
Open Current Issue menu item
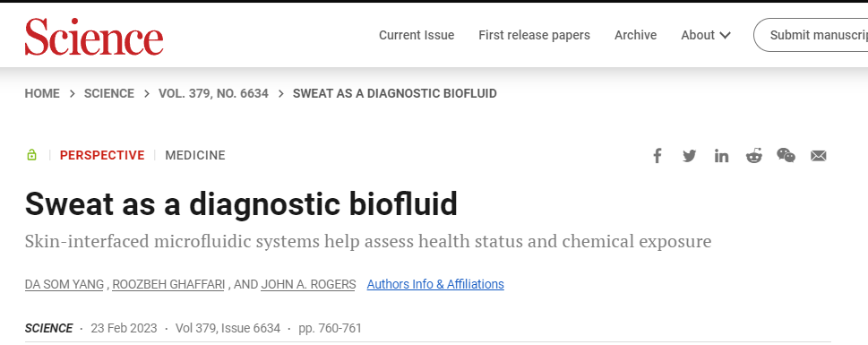click(x=417, y=35)
